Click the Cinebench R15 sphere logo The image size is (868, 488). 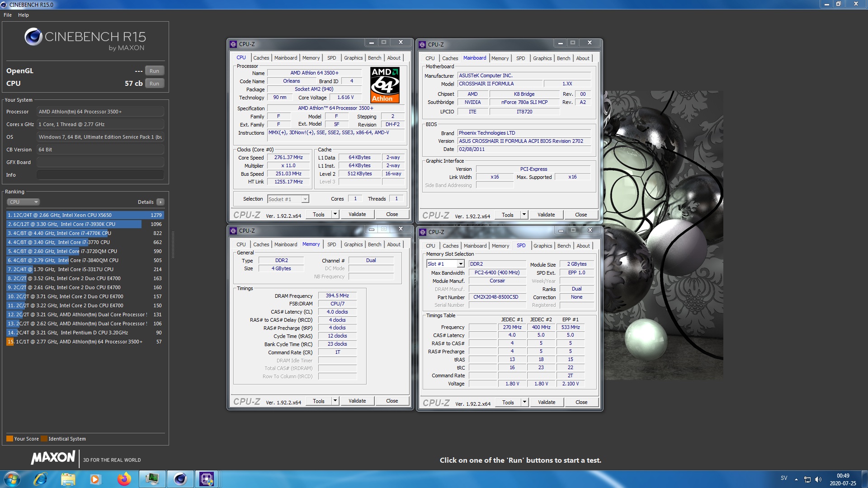click(x=33, y=37)
